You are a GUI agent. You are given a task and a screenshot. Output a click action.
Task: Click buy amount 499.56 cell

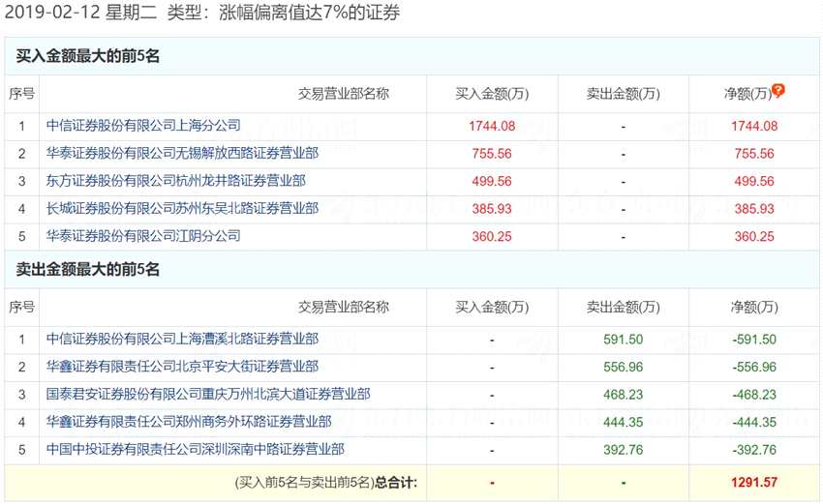pyautogui.click(x=492, y=182)
